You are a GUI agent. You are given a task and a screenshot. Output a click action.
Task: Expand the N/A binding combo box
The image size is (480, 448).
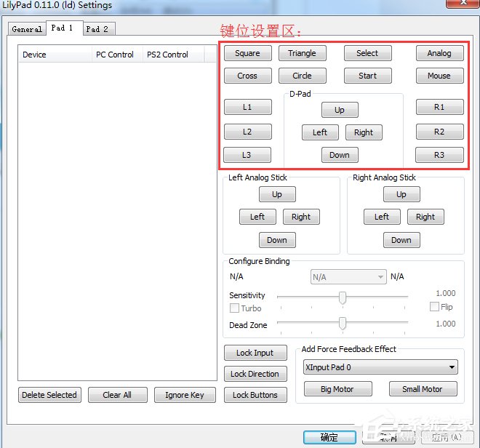click(348, 277)
